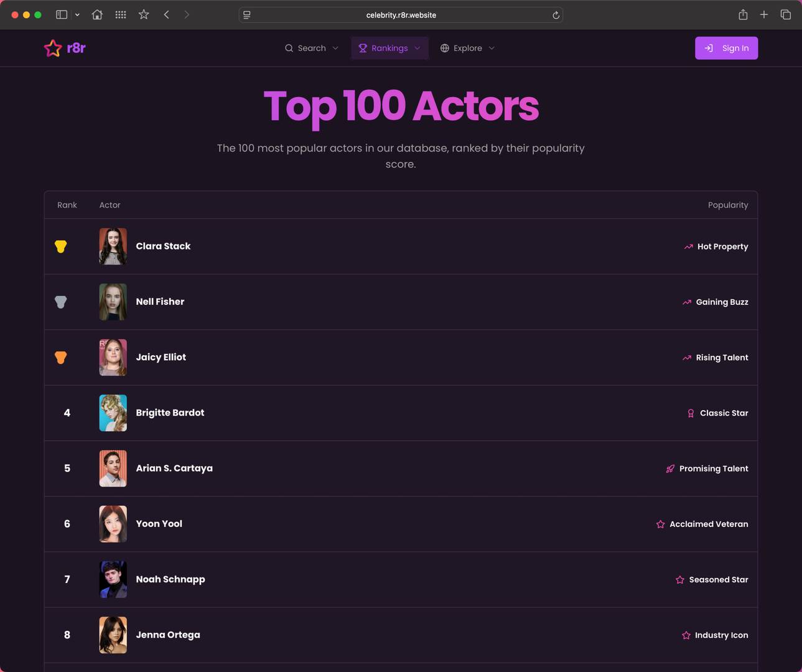Screen dimensions: 802x672
Task: Click the star icon on Acclaimed Veteran badge
Action: (x=660, y=524)
